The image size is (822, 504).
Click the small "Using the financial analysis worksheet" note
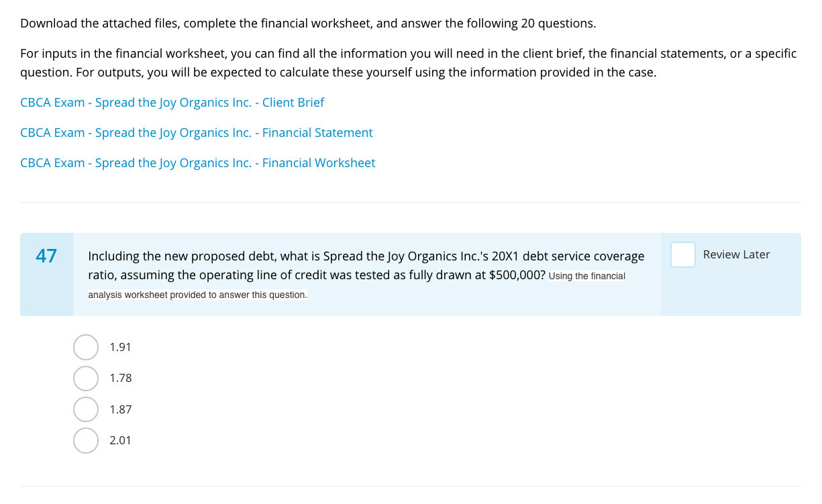click(197, 295)
